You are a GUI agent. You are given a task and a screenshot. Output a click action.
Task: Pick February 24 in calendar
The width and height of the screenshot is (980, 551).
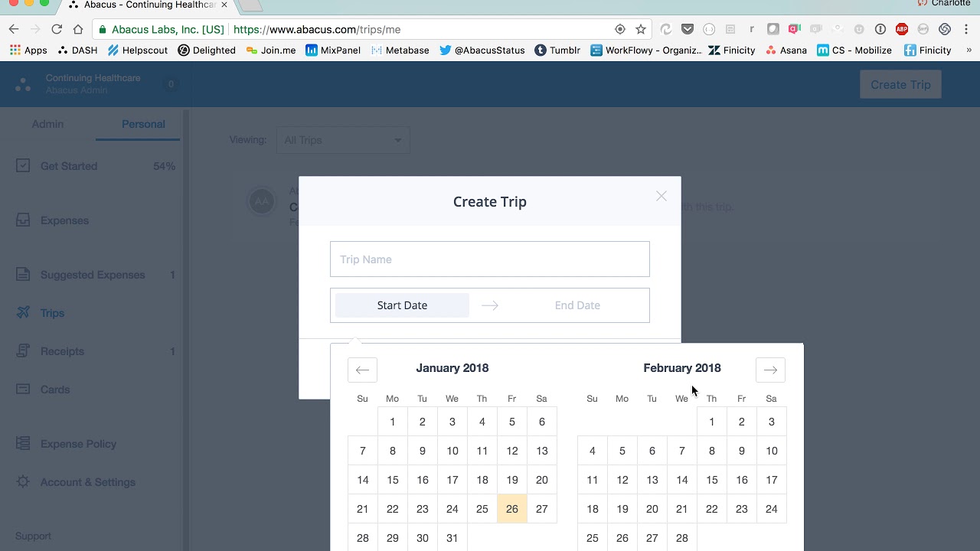(772, 509)
